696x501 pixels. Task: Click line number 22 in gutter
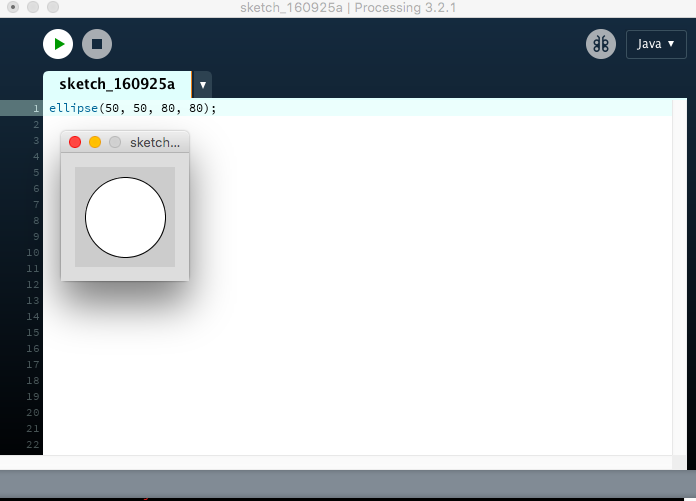[33, 445]
